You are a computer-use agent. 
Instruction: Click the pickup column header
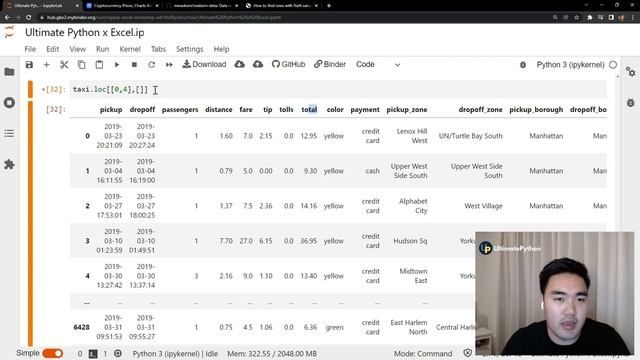point(111,109)
